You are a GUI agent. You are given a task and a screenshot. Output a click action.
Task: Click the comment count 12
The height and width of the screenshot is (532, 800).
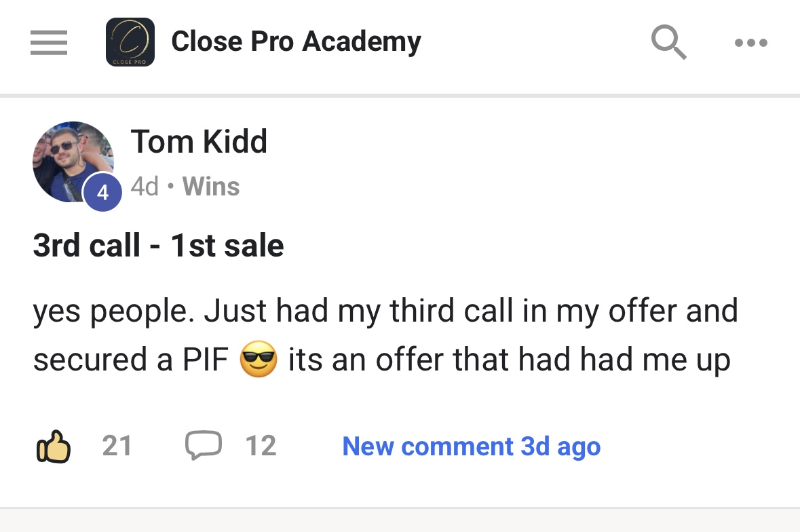point(261,446)
